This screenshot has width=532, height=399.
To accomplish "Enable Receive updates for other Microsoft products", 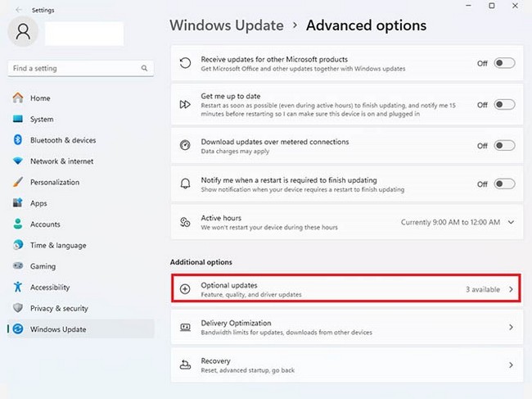I will tap(504, 63).
